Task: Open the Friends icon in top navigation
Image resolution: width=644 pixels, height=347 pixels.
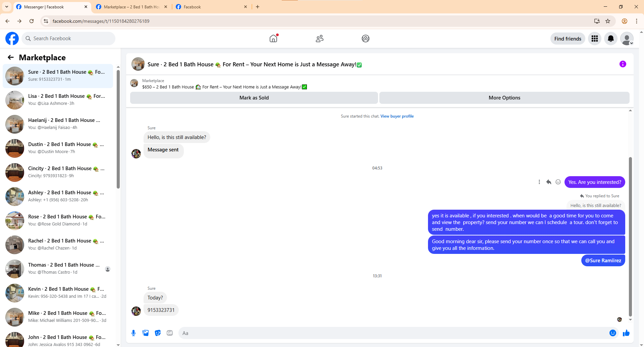Action: tap(320, 39)
